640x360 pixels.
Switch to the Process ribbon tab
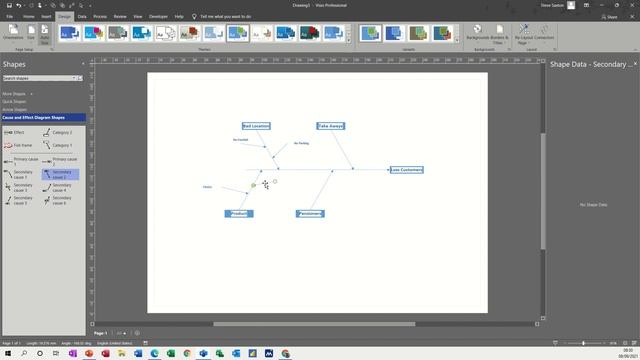(100, 17)
